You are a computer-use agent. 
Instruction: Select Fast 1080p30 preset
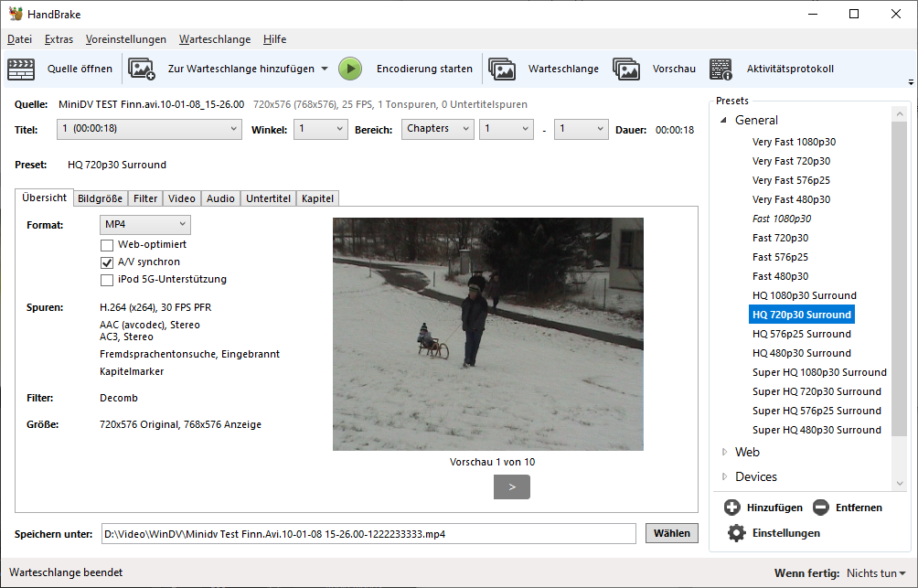tap(782, 219)
